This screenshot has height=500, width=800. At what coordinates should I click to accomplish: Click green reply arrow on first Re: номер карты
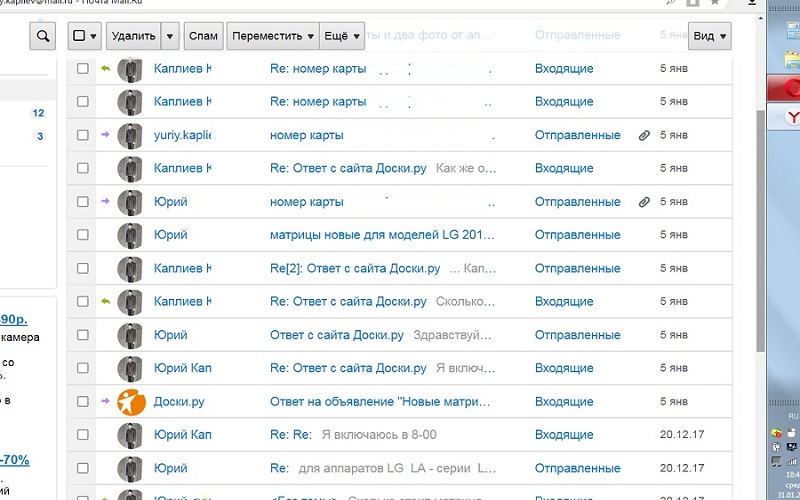click(x=105, y=69)
